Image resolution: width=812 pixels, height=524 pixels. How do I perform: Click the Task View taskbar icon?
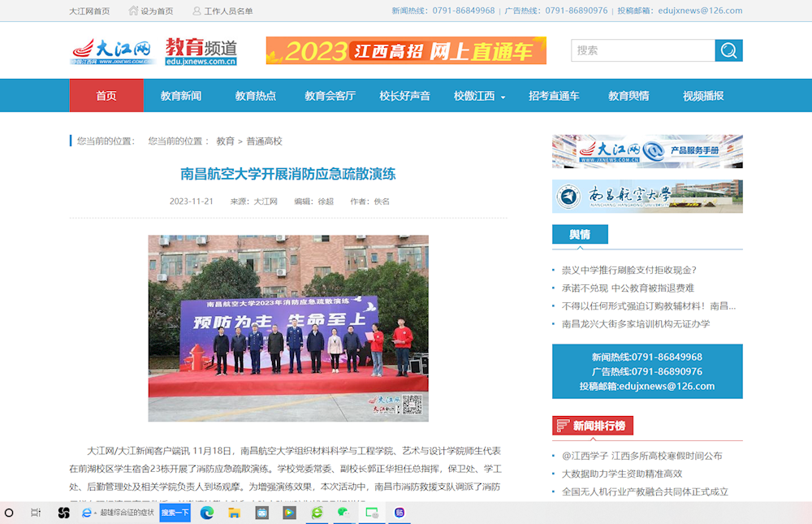tap(36, 513)
